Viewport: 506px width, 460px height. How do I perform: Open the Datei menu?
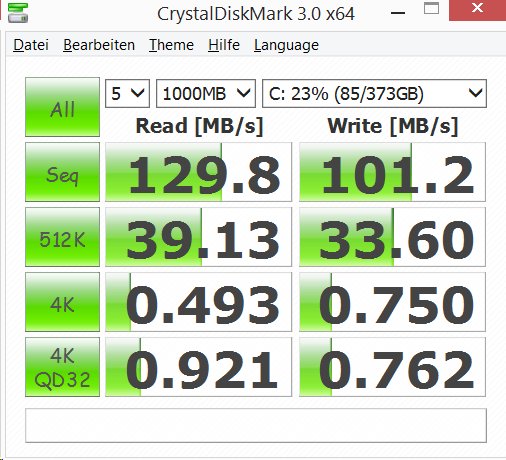(31, 45)
